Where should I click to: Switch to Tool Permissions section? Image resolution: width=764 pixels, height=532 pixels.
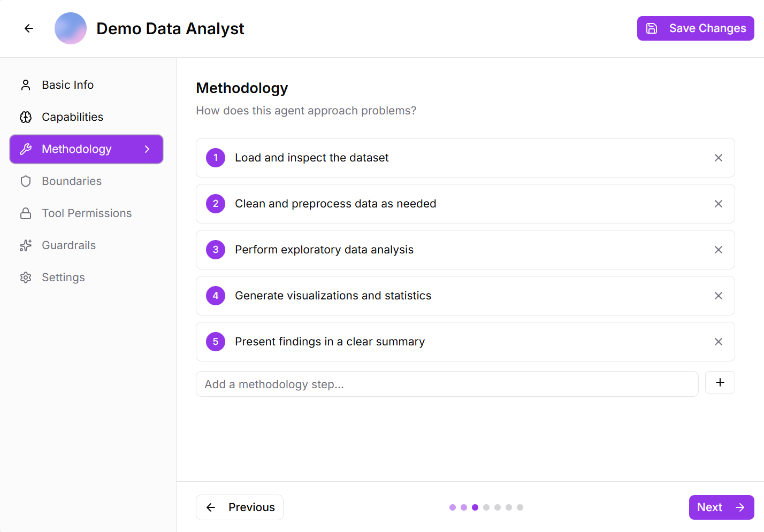[87, 213]
